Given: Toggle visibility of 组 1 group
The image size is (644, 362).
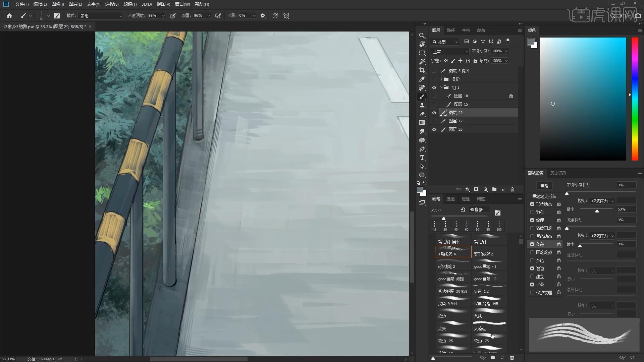Looking at the screenshot, I should click(434, 87).
